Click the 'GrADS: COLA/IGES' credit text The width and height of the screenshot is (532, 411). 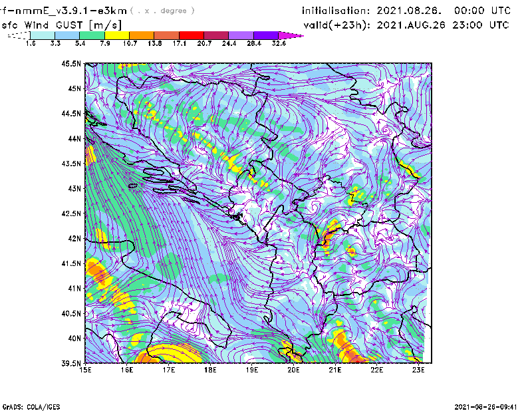31,407
